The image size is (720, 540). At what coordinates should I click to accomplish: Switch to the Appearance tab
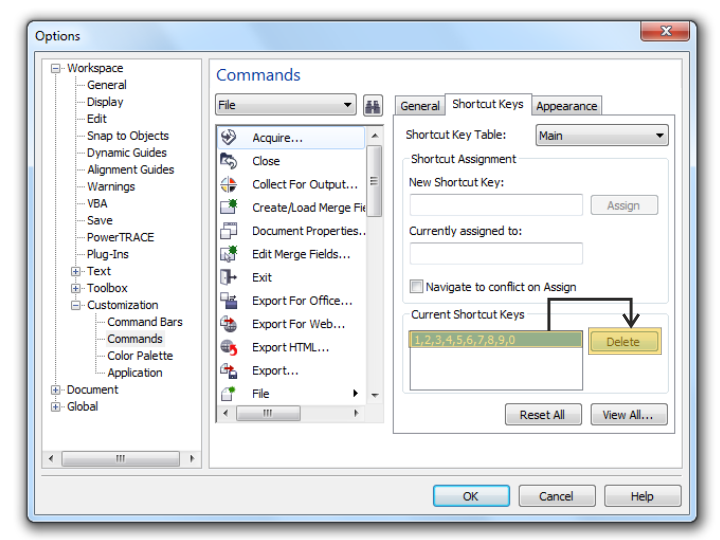[x=566, y=106]
